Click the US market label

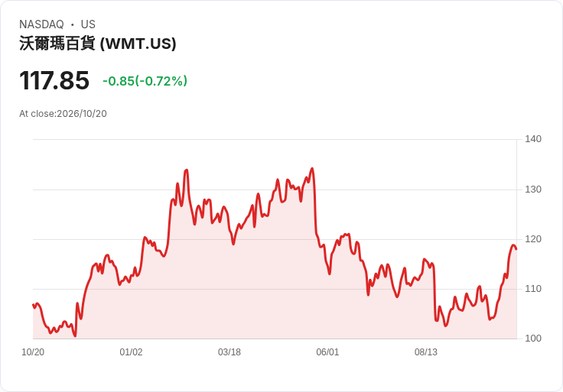coord(88,24)
